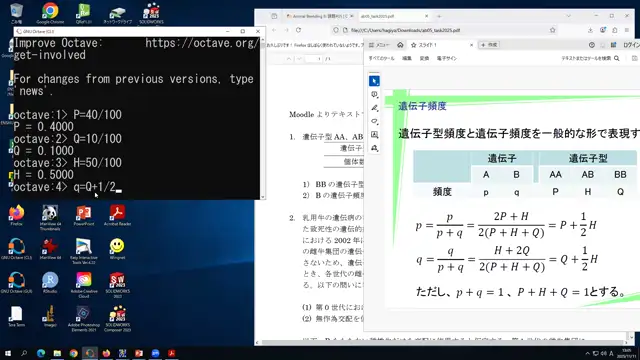This screenshot has height=360, width=640.
Task: Choose the freehand draw loop tool in Acrobat
Action: [x=374, y=121]
